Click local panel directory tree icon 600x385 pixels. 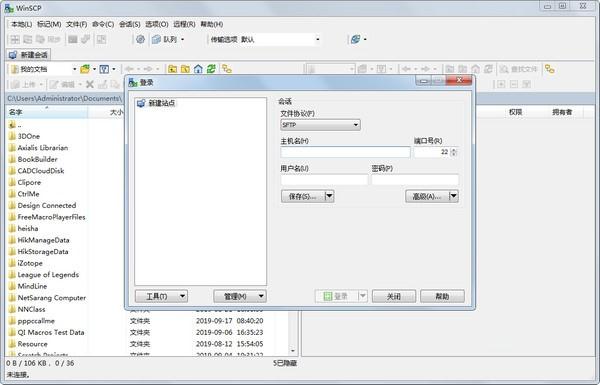[x=227, y=69]
